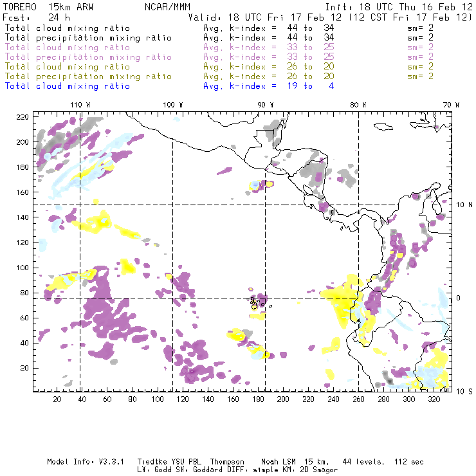Click the 'TORERO 15km ARW' title text
This screenshot has width=476, height=476.
point(48,7)
